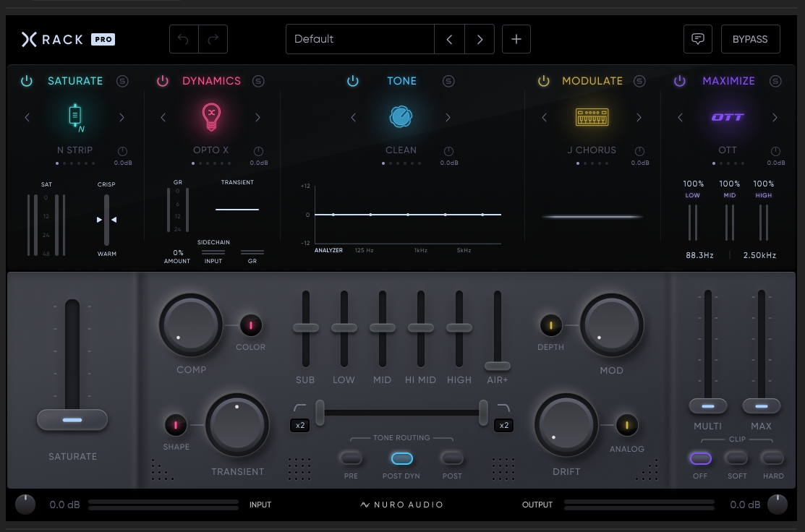
Task: Add a new preset with plus button
Action: pos(516,39)
